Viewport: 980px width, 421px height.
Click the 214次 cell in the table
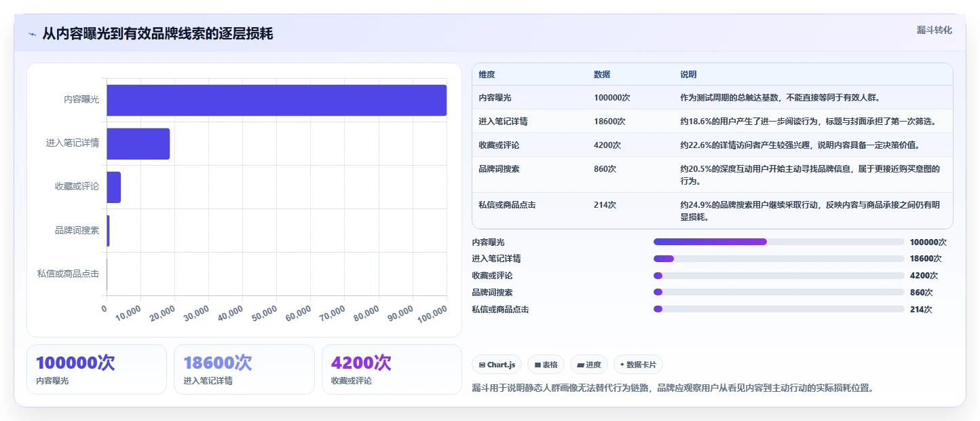(605, 205)
